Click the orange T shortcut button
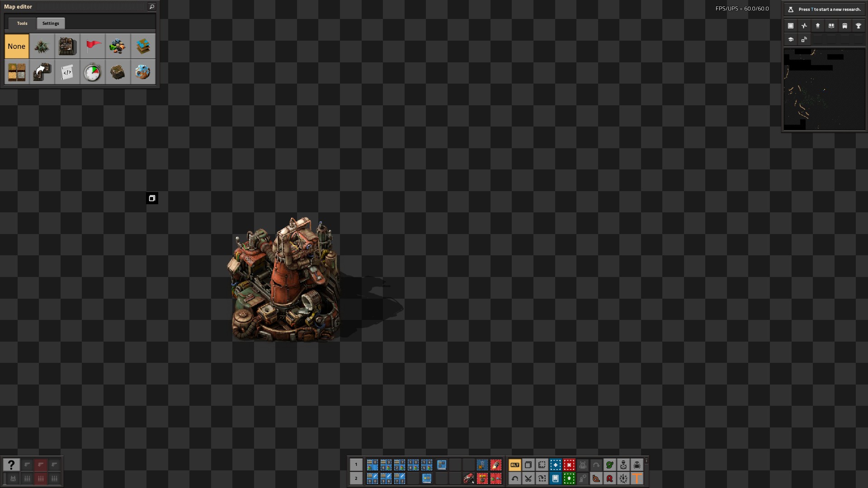 click(x=637, y=478)
